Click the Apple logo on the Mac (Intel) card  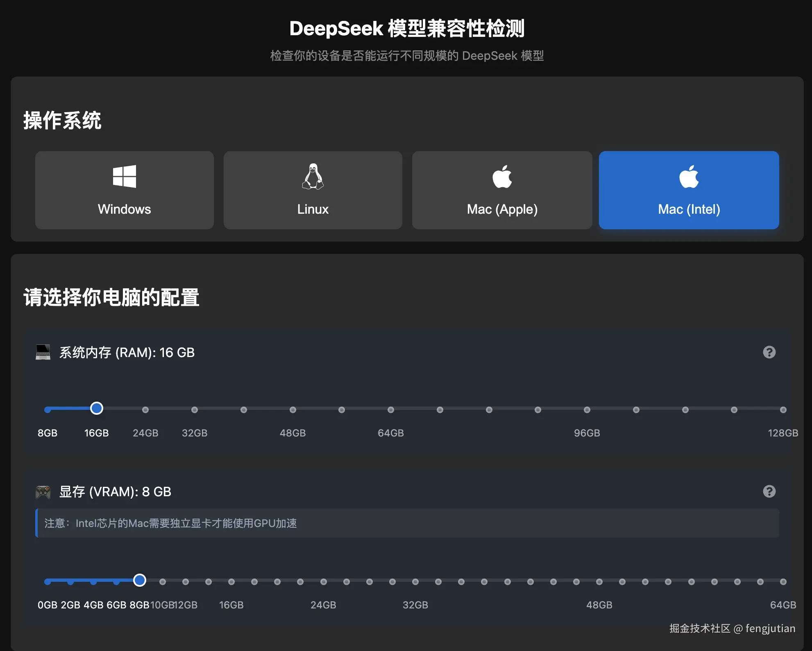689,176
